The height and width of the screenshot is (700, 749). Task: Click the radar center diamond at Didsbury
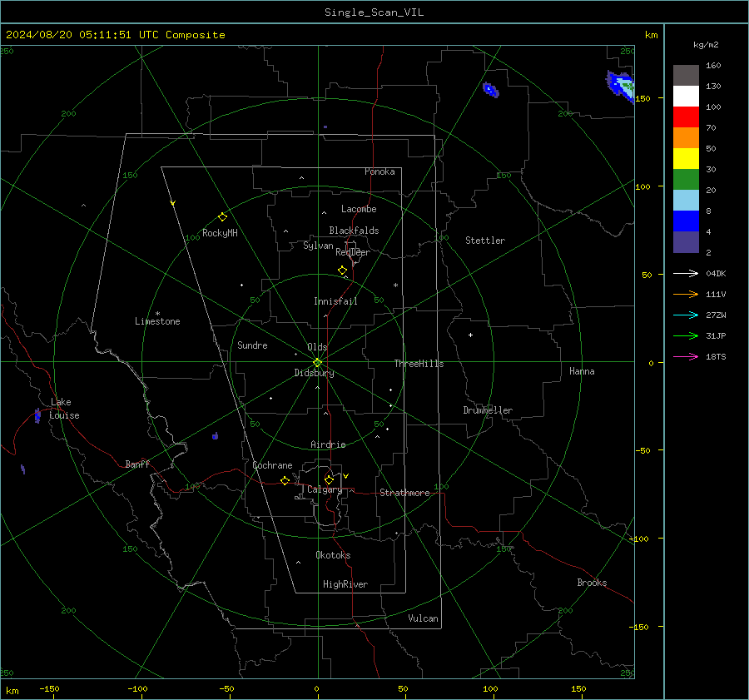[317, 363]
